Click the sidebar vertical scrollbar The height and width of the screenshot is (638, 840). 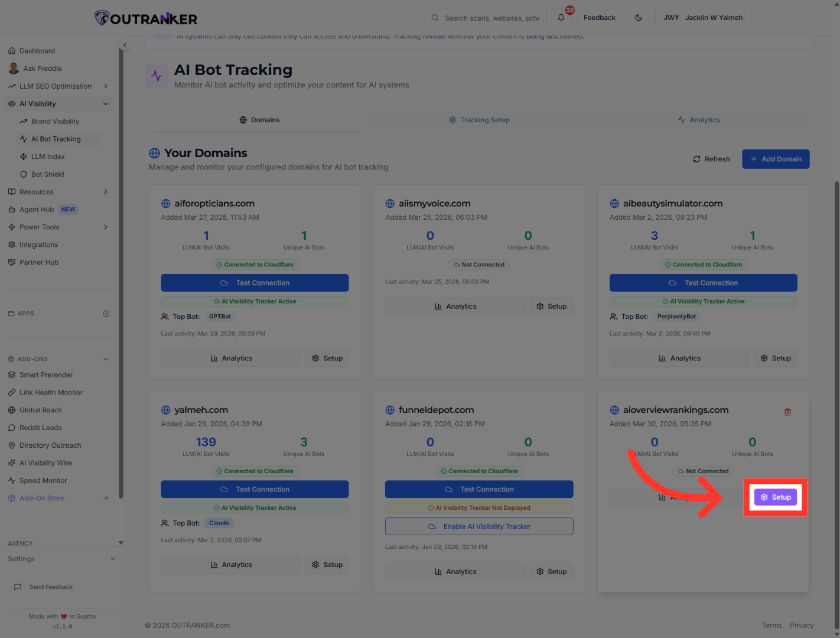[x=121, y=272]
